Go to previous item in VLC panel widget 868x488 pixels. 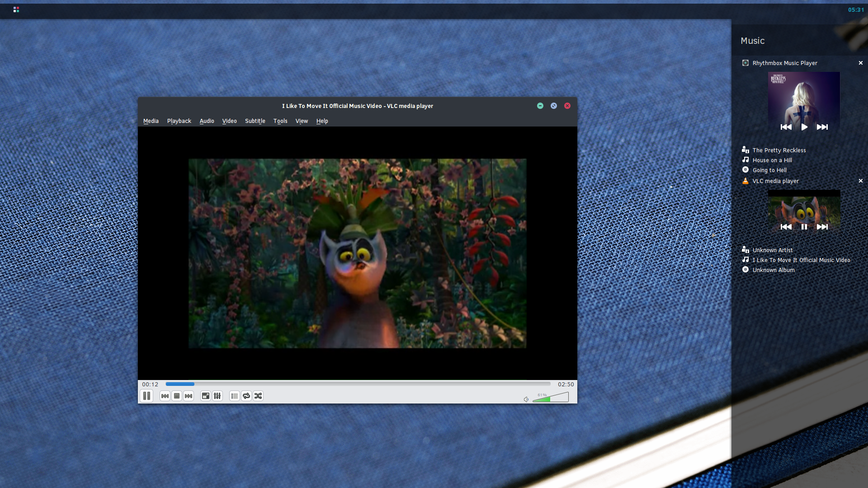(786, 227)
